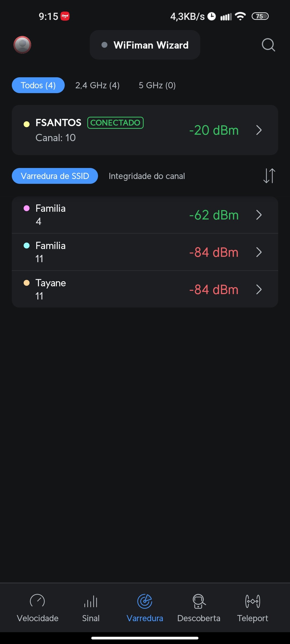Filter networks by 5 GHz band
Screen dimensions: 290x644
tap(157, 85)
